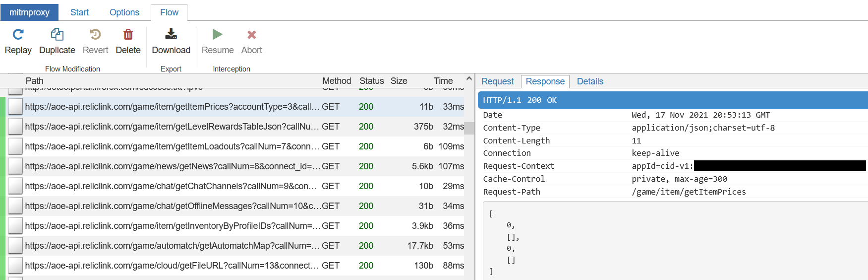Click the Date header value
868x280 pixels.
pos(700,115)
